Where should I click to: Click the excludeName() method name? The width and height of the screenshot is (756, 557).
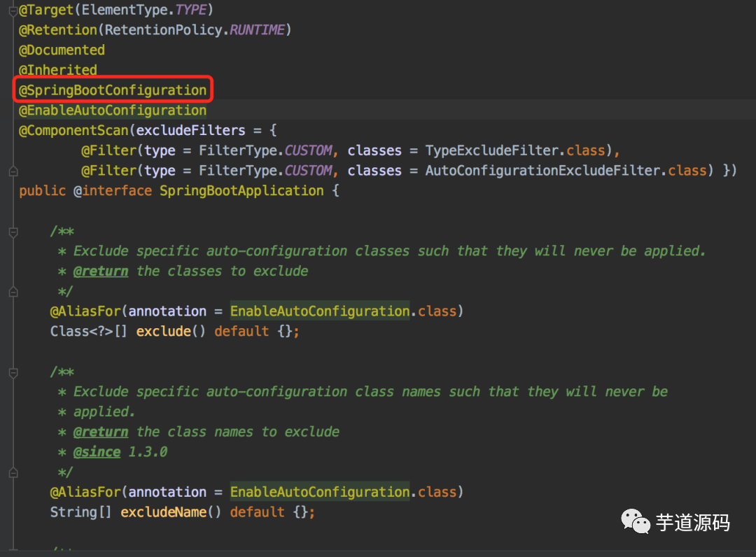(x=163, y=512)
